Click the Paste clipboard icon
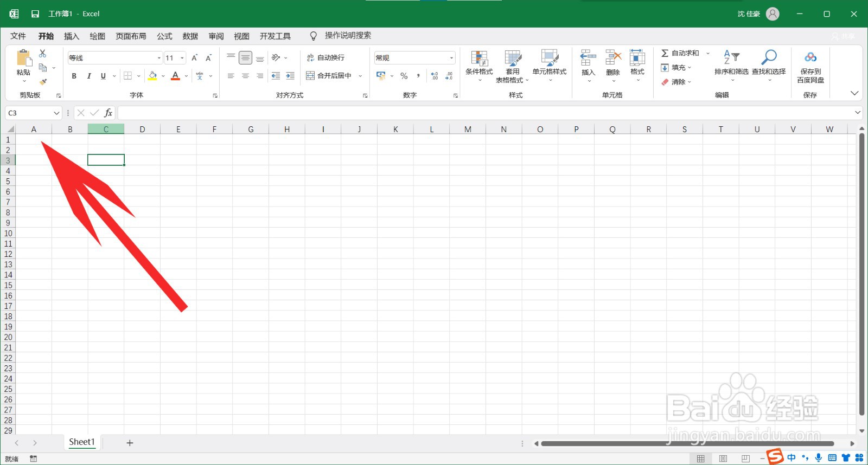Image resolution: width=868 pixels, height=465 pixels. click(23, 58)
